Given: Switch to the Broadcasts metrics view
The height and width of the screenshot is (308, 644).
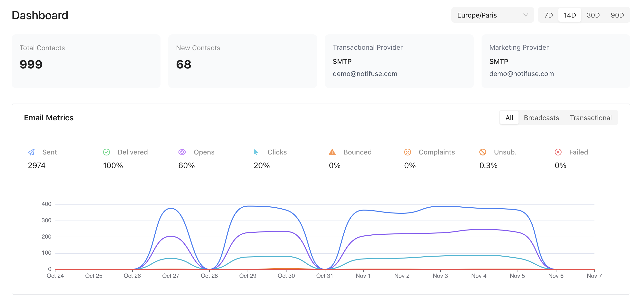Looking at the screenshot, I should click(x=541, y=117).
